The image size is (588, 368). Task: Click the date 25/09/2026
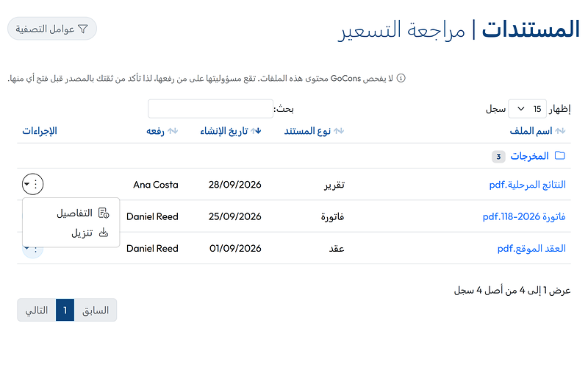point(234,216)
